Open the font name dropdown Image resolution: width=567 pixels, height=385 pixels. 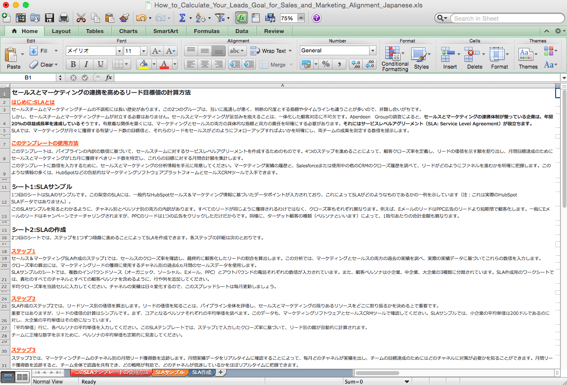click(119, 51)
